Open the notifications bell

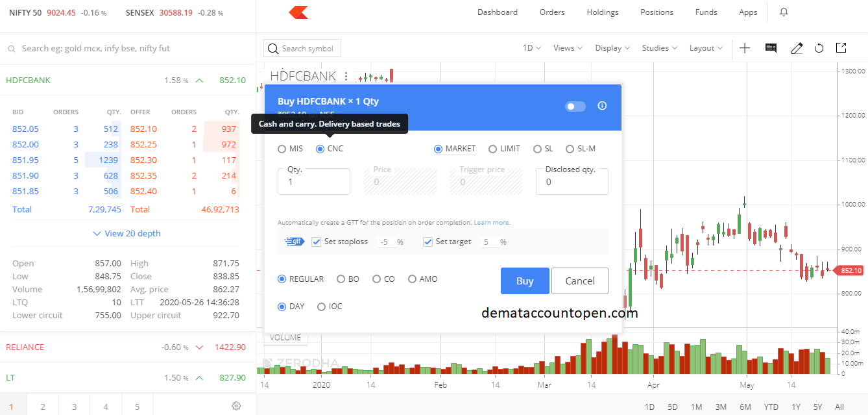pos(784,12)
